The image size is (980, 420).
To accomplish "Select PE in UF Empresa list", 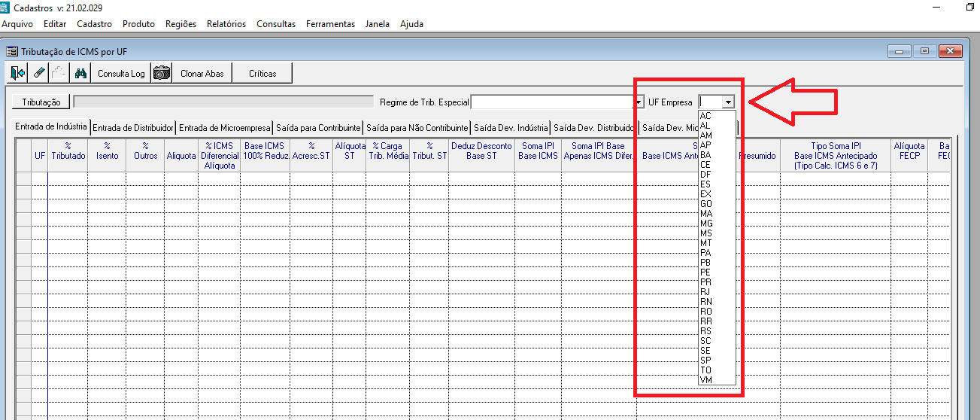I will (x=717, y=272).
